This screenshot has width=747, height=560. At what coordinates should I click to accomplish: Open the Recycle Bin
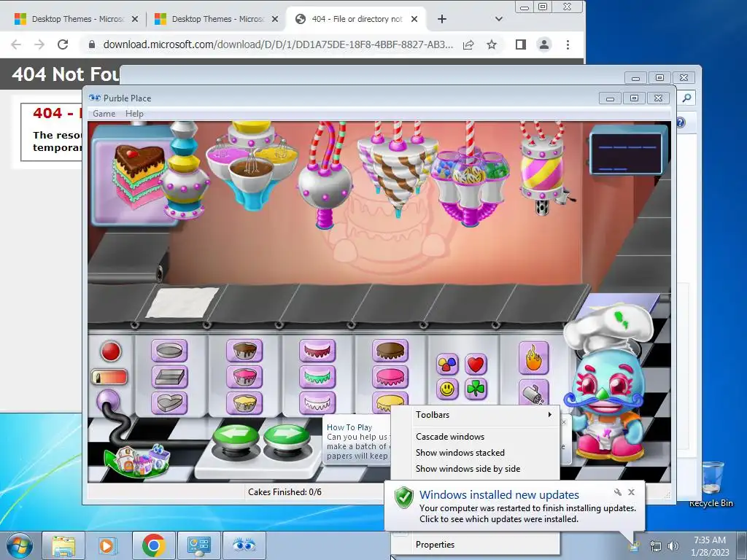pyautogui.click(x=711, y=483)
